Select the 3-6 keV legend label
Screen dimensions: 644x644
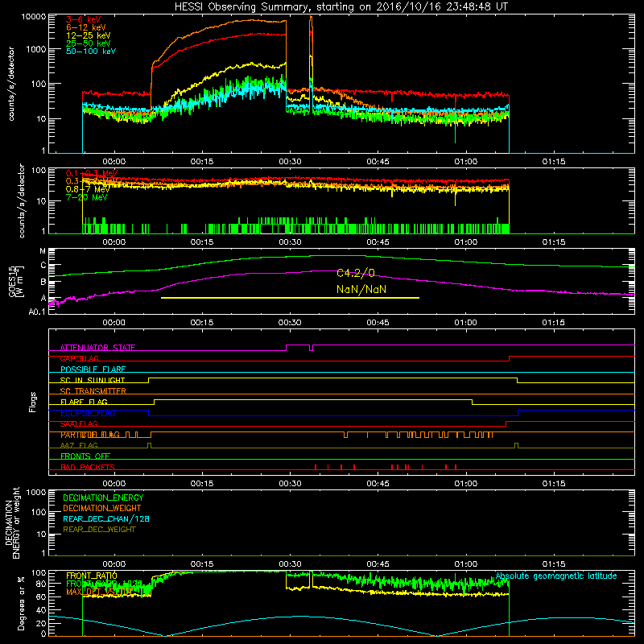[83, 19]
